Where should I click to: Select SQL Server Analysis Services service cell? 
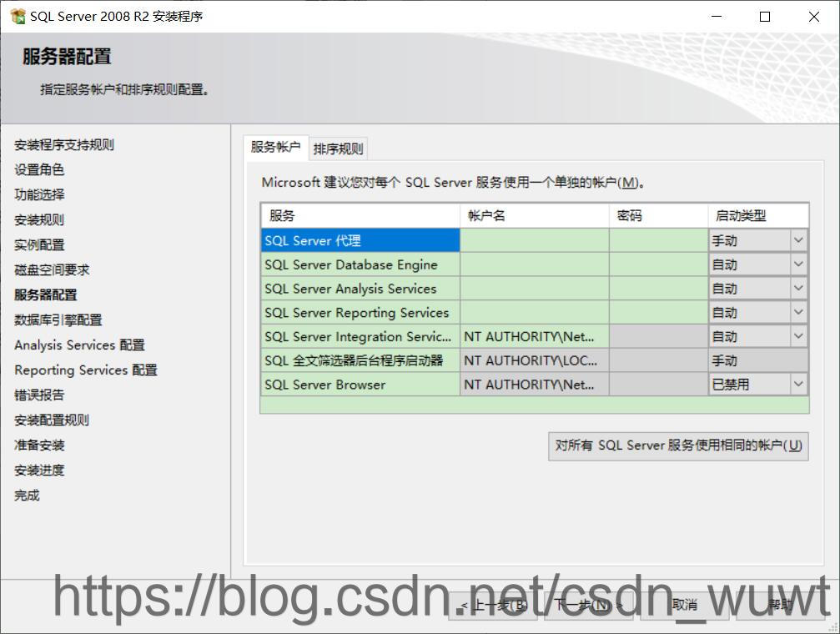click(360, 289)
